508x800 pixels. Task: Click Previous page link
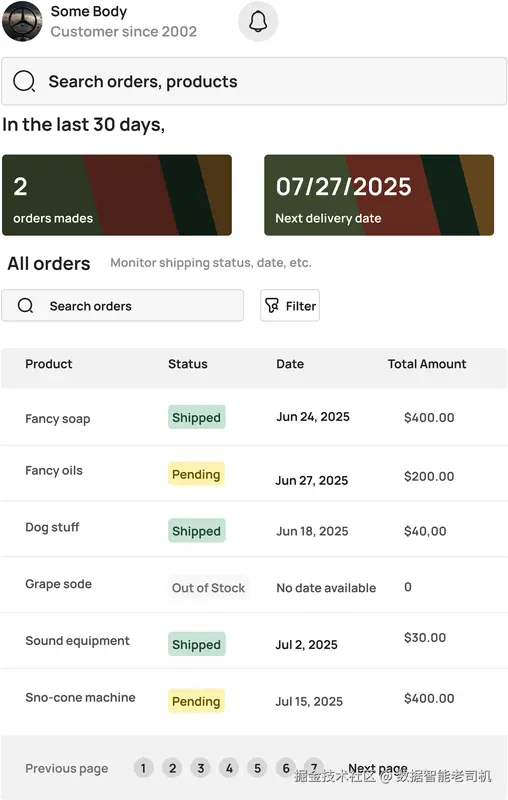pyautogui.click(x=67, y=768)
